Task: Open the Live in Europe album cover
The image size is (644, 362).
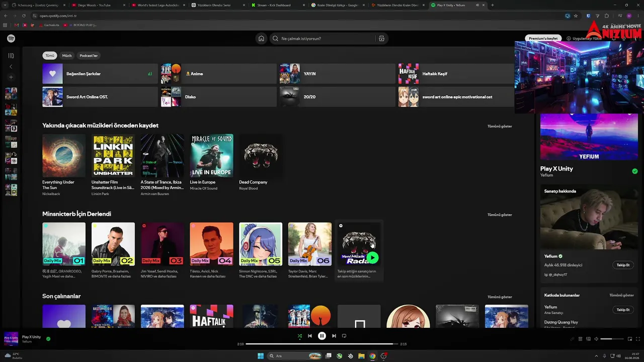Action: 211,155
